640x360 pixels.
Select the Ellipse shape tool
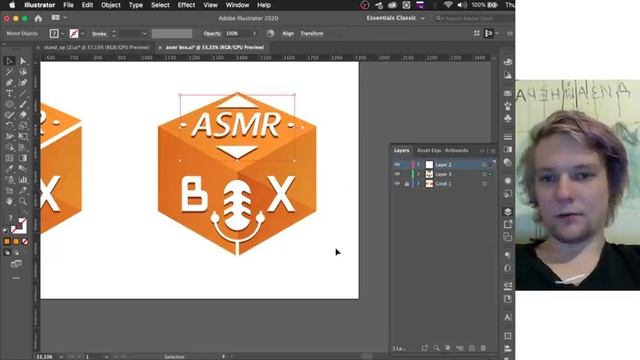(x=9, y=104)
